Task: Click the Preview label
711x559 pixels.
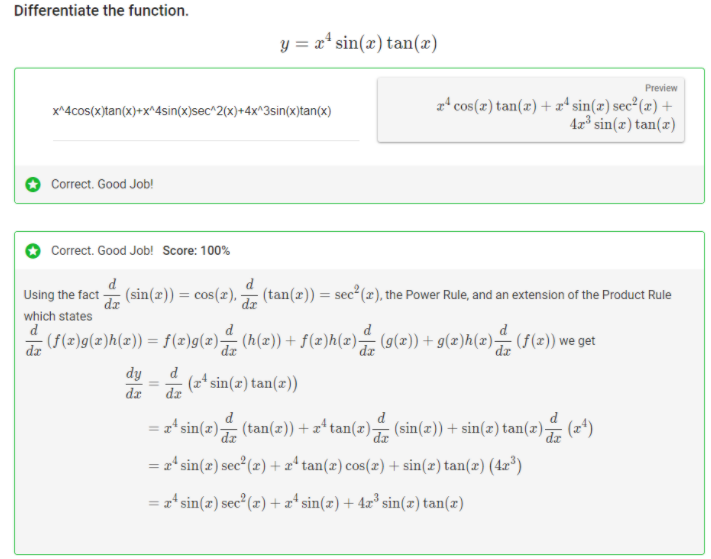Action: click(661, 88)
